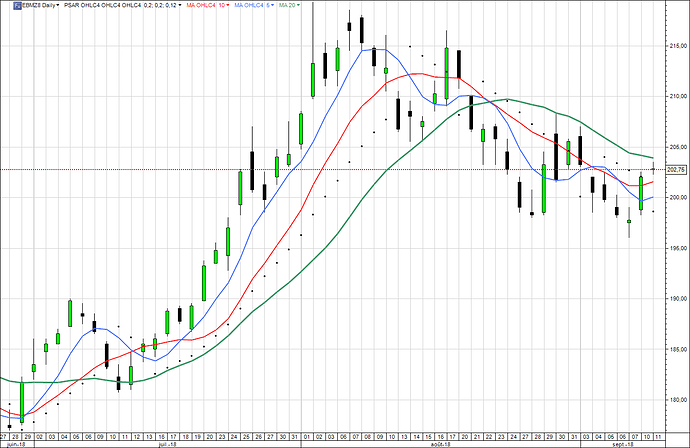
Task: Click the 180,00 price axis label
Action: pos(674,399)
